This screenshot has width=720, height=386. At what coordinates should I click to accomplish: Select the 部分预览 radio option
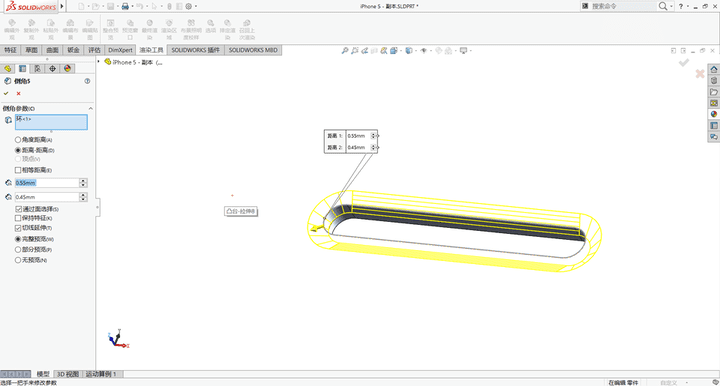[x=18, y=250]
